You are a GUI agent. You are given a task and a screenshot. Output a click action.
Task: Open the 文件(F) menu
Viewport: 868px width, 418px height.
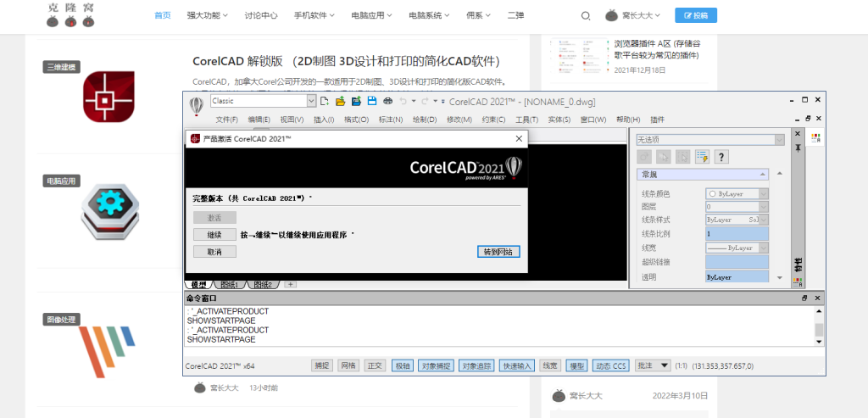pos(226,120)
